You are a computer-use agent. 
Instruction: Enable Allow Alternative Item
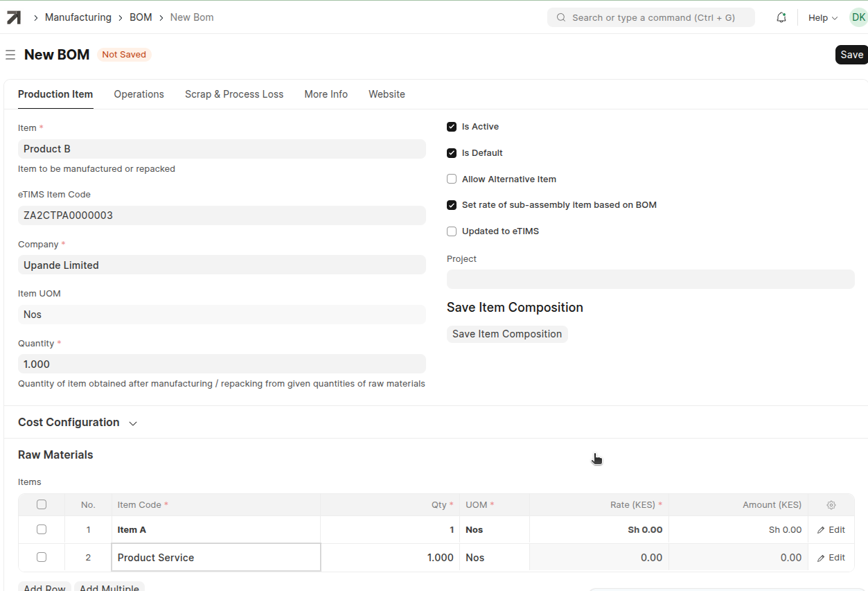[x=452, y=179]
